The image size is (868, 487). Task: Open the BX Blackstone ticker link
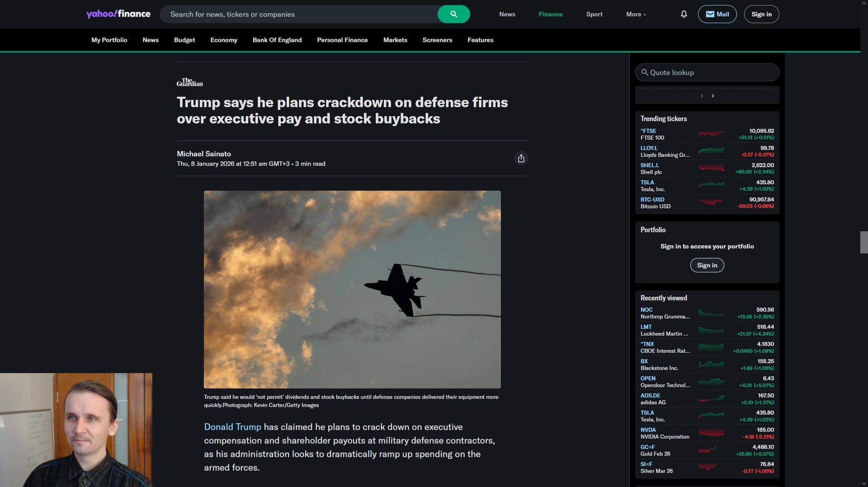pos(644,361)
